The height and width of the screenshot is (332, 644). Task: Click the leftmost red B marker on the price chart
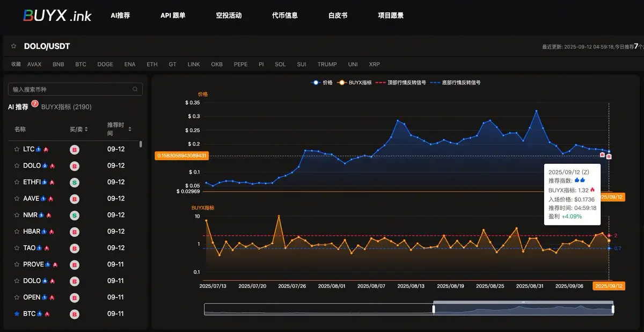pyautogui.click(x=602, y=155)
